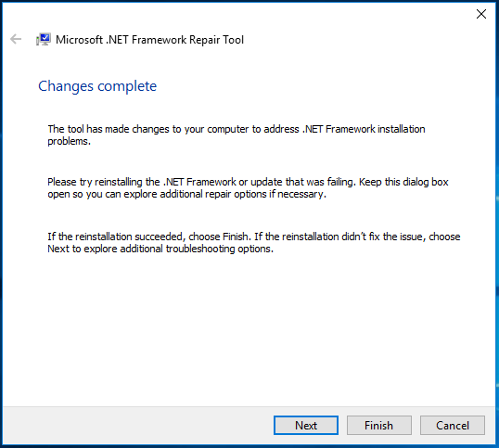Click the paragraph starting 'If the reinstallation succeeded'
Viewport: 499px width, 448px height.
(x=254, y=242)
